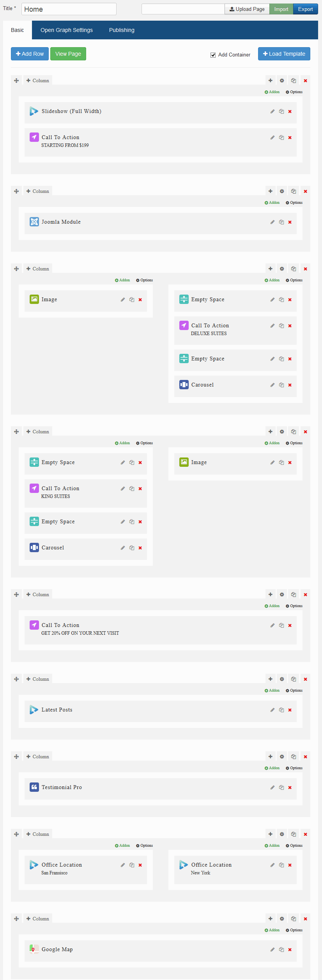Delete the Google Map addon
Image resolution: width=322 pixels, height=980 pixels.
(290, 950)
